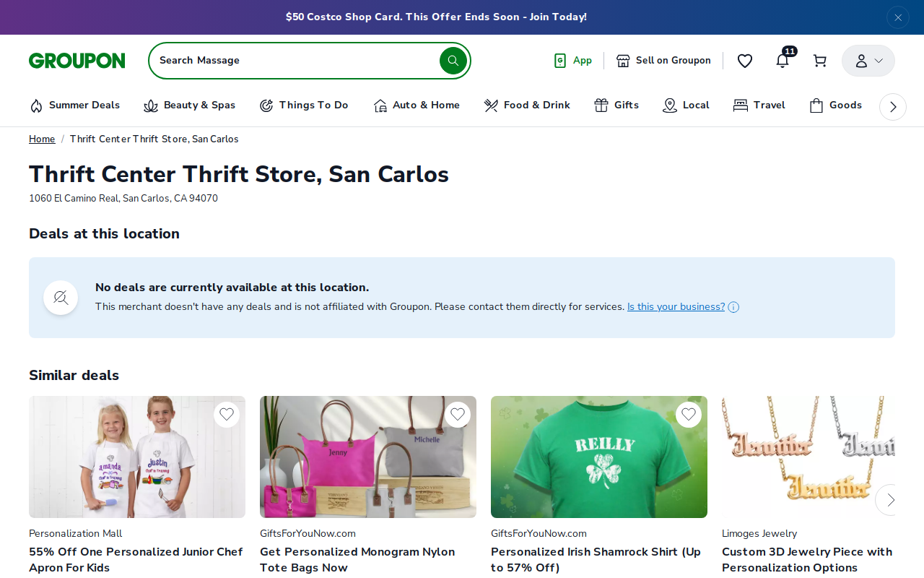The image size is (924, 578).
Task: Go to the Home breadcrumb link
Action: point(42,139)
